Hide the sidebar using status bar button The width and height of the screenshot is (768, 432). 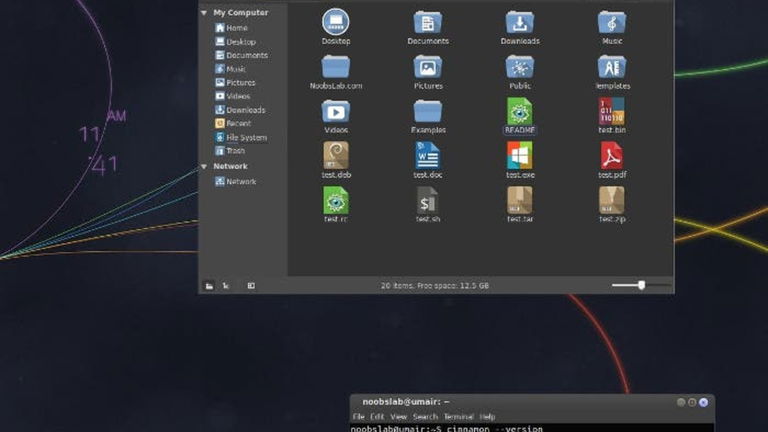(251, 286)
